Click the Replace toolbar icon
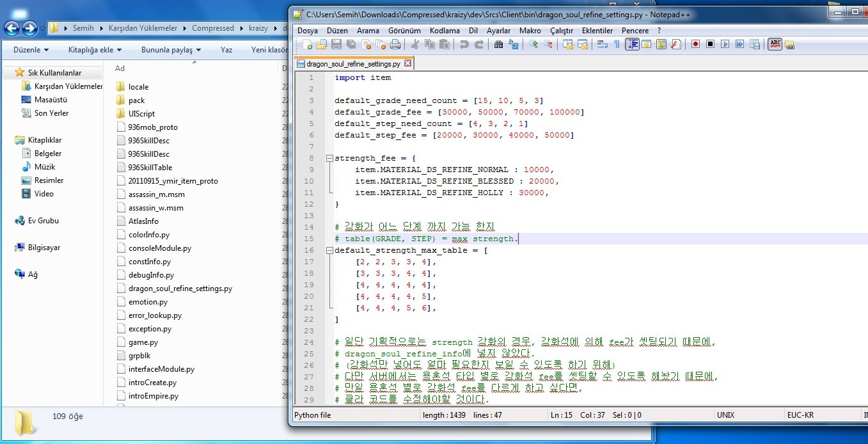Image resolution: width=868 pixels, height=444 pixels. click(x=514, y=44)
